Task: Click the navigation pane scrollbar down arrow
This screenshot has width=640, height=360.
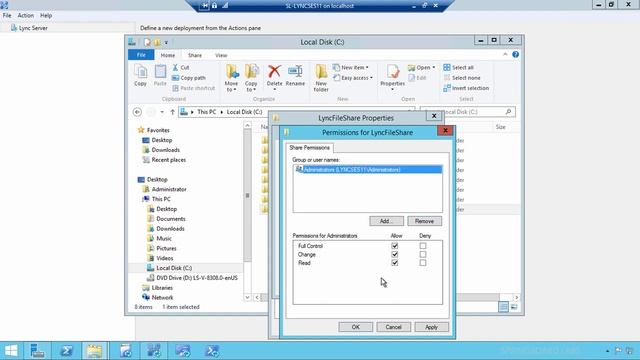Action: coord(247,298)
